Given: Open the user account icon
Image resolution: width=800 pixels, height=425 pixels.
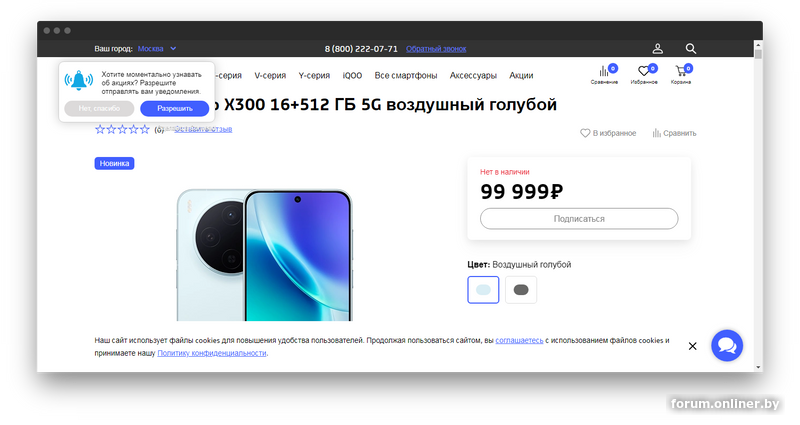Looking at the screenshot, I should 658,48.
